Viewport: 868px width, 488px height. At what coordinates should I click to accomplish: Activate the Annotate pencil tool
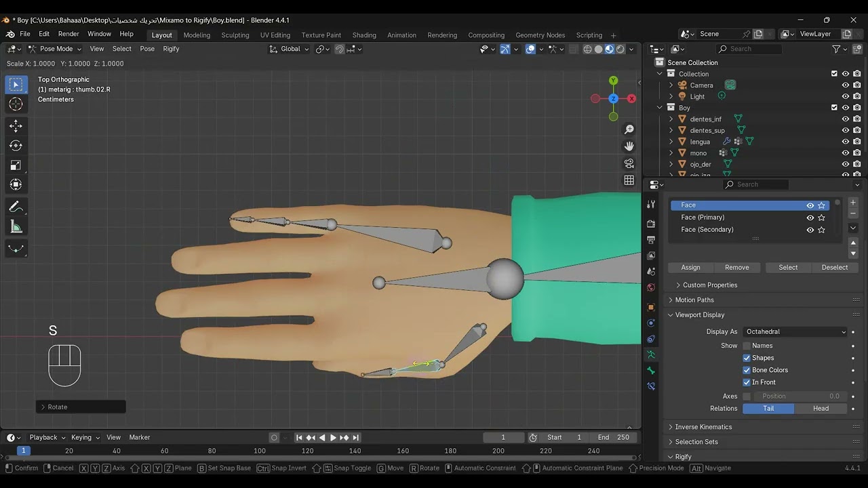click(x=16, y=207)
